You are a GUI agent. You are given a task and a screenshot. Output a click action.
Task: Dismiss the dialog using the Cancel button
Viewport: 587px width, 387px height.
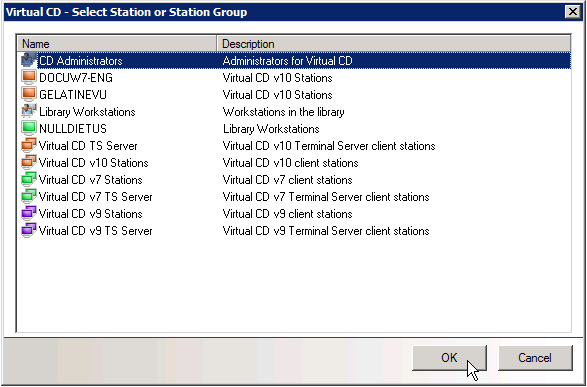coord(535,358)
